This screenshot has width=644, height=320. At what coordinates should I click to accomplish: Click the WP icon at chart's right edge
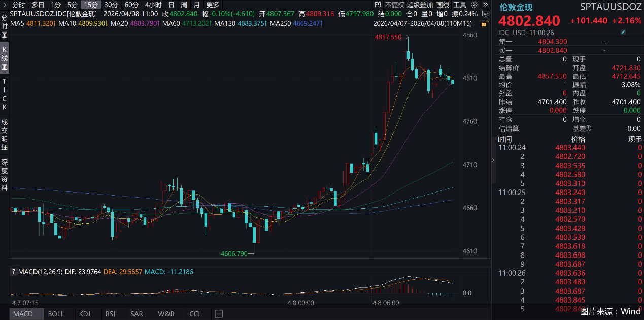[485, 14]
